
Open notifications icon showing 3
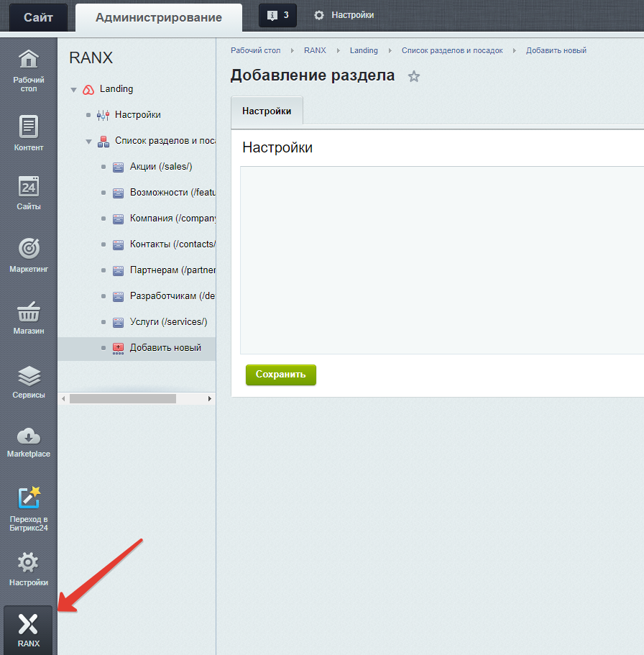pos(277,15)
